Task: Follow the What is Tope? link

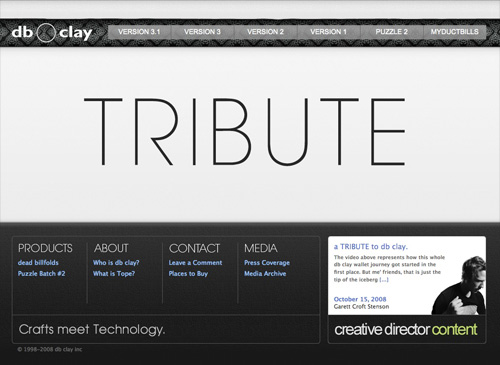Action: pyautogui.click(x=114, y=274)
